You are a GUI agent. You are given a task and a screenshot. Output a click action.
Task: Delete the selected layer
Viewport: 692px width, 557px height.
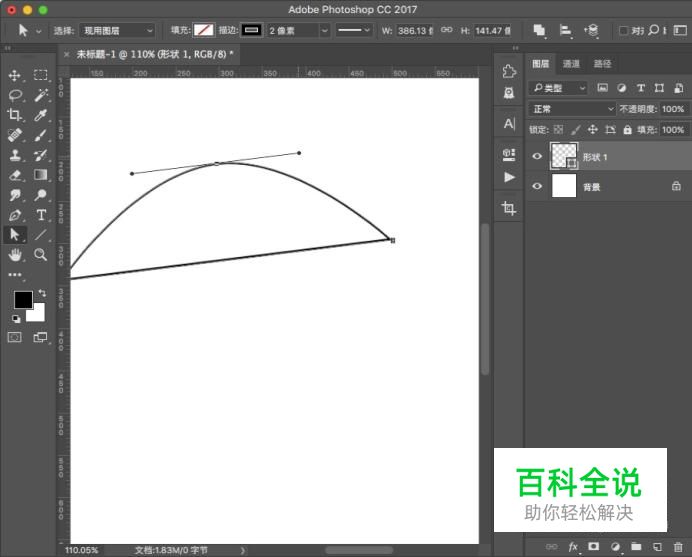pos(678,547)
